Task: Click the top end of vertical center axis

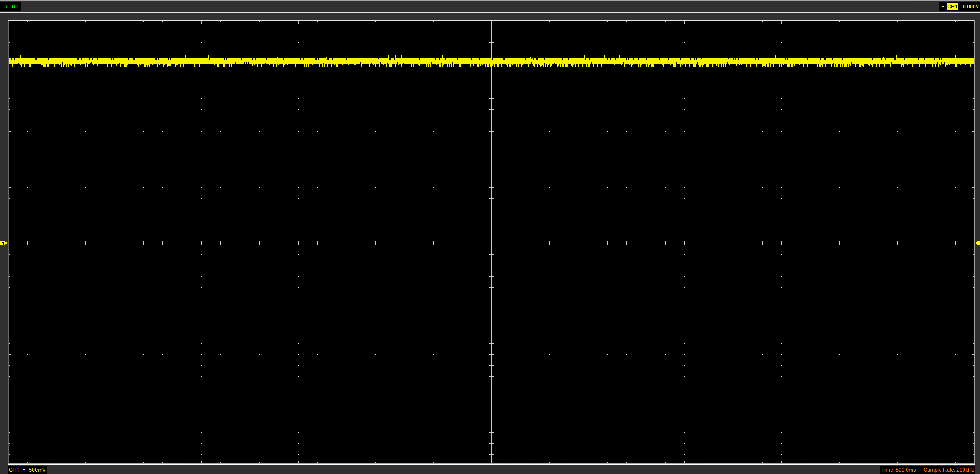Action: [491, 22]
